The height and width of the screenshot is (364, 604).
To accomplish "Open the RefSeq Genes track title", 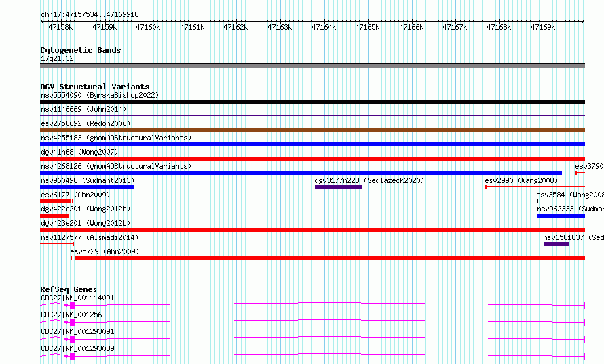I will click(x=69, y=289).
